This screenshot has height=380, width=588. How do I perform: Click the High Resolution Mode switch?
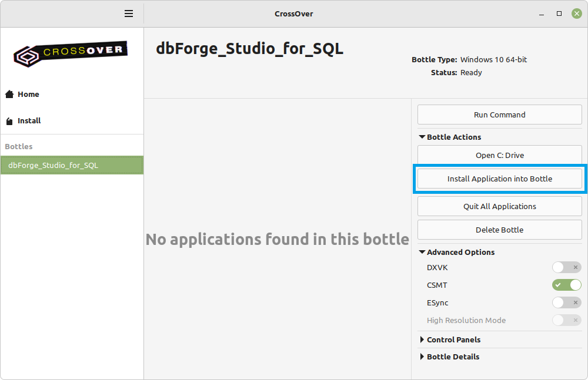coord(566,320)
